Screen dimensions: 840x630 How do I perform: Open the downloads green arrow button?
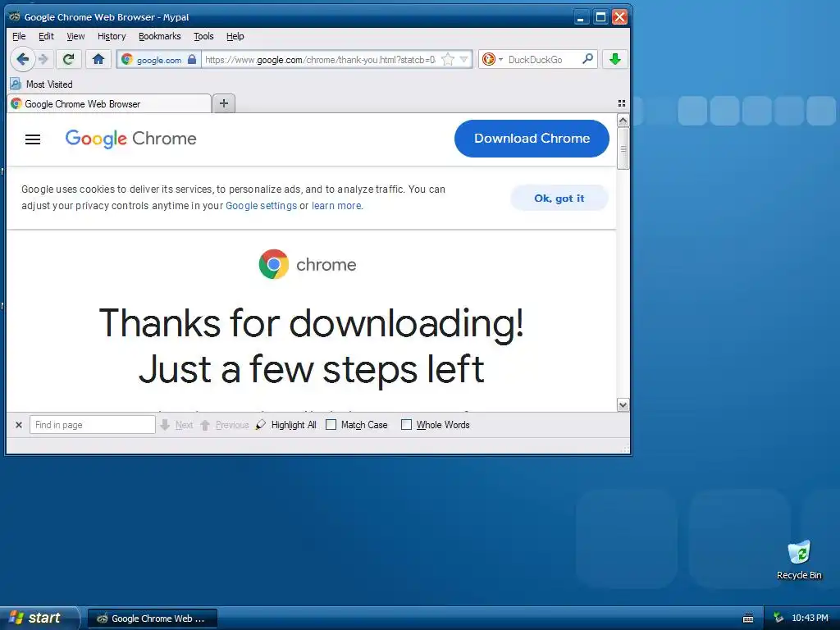pyautogui.click(x=615, y=59)
